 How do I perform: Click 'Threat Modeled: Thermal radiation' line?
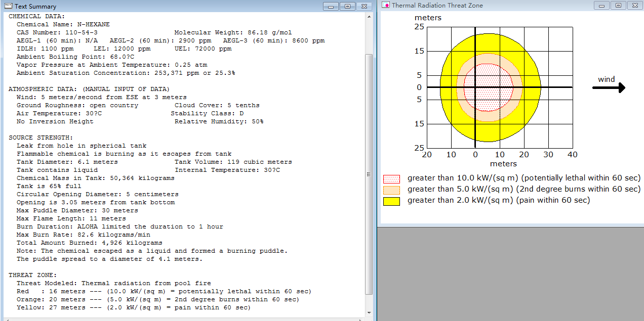point(114,283)
